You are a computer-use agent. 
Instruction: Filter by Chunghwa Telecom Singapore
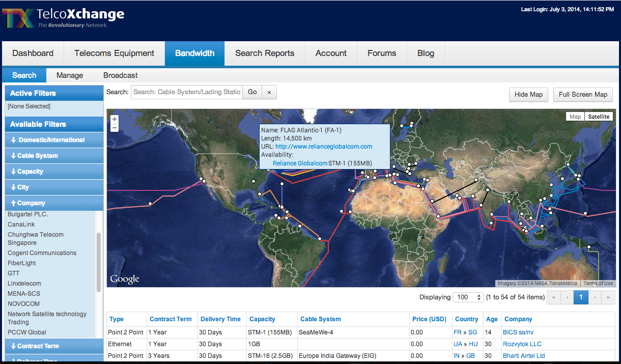(x=36, y=239)
